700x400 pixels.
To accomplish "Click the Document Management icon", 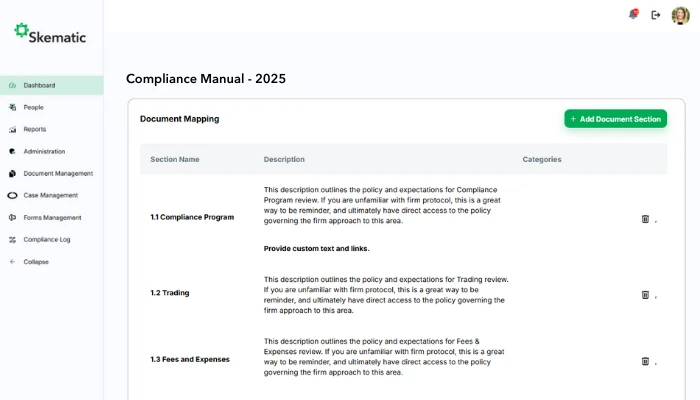I will [x=12, y=173].
